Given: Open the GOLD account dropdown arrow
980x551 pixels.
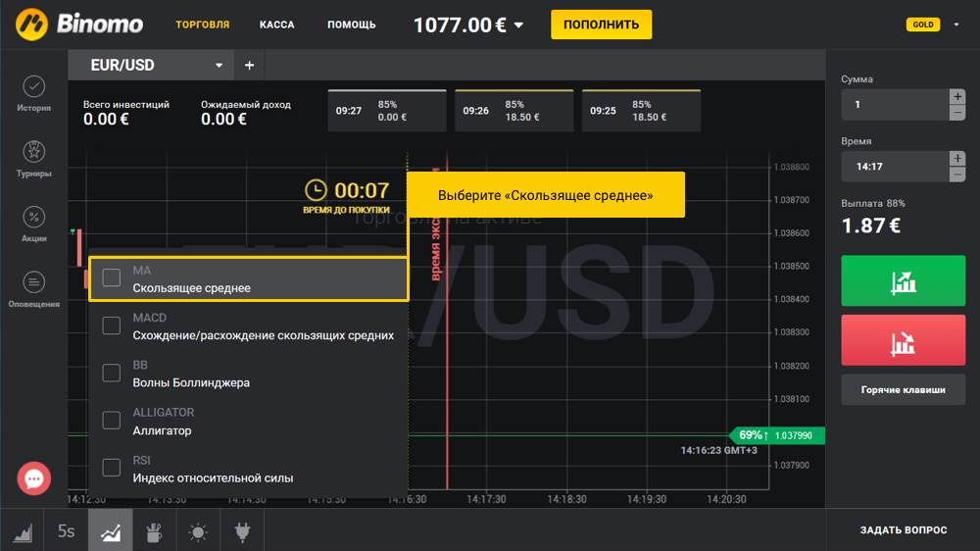Looking at the screenshot, I should (956, 25).
